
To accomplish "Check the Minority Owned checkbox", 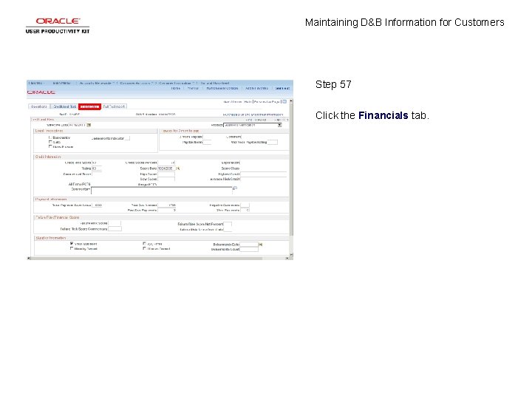I will coord(72,248).
